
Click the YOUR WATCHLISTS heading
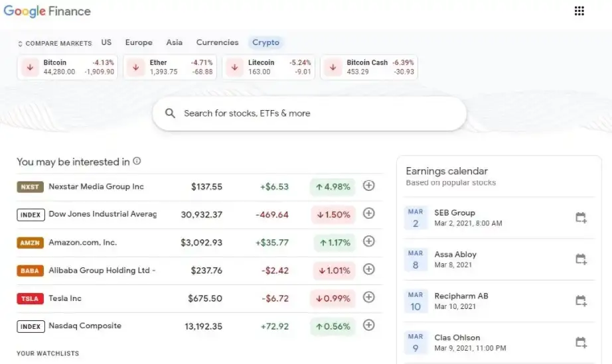pos(48,353)
